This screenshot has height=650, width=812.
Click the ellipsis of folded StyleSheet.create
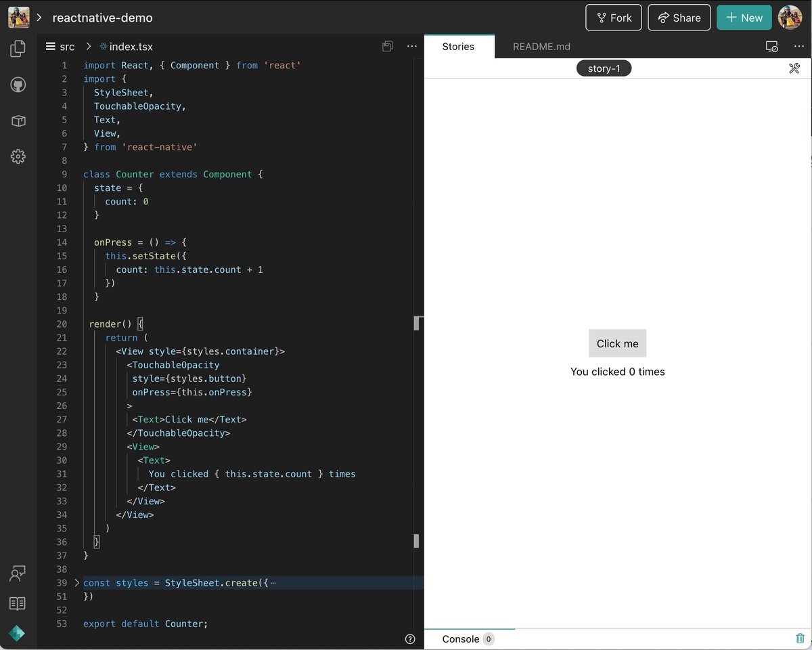273,583
